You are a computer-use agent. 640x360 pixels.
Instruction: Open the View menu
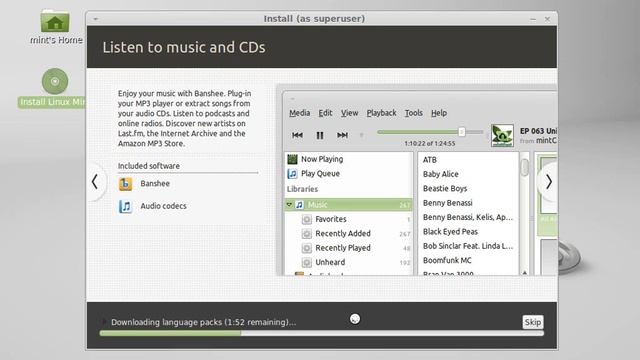tap(349, 113)
